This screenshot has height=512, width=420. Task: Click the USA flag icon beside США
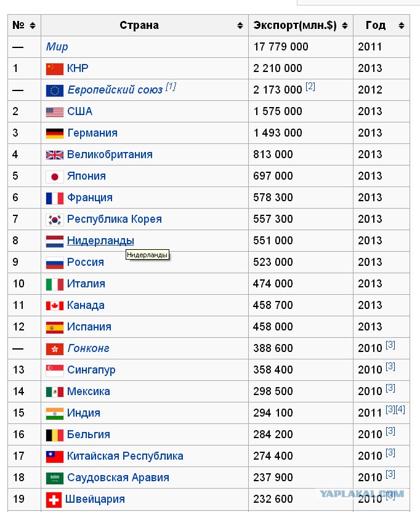[x=55, y=112]
